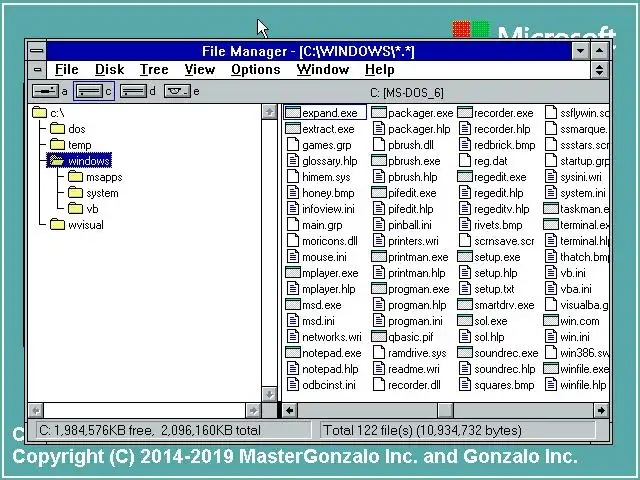This screenshot has height=480, width=640.
Task: Select the system.ini file name
Action: click(583, 193)
